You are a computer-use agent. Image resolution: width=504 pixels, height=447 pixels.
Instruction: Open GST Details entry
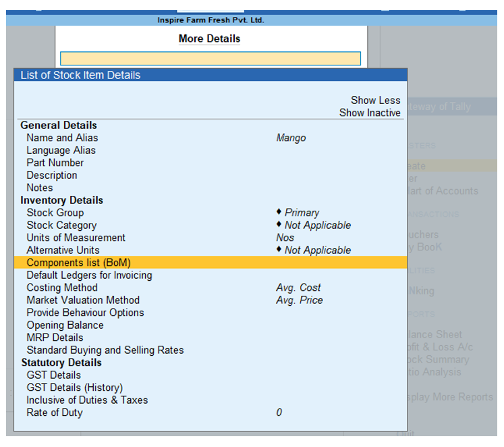pos(211,375)
